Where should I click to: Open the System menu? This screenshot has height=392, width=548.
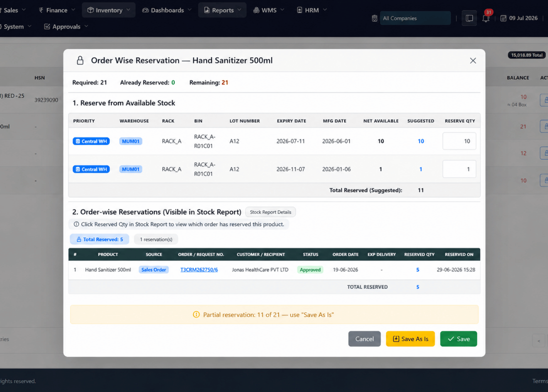(15, 27)
